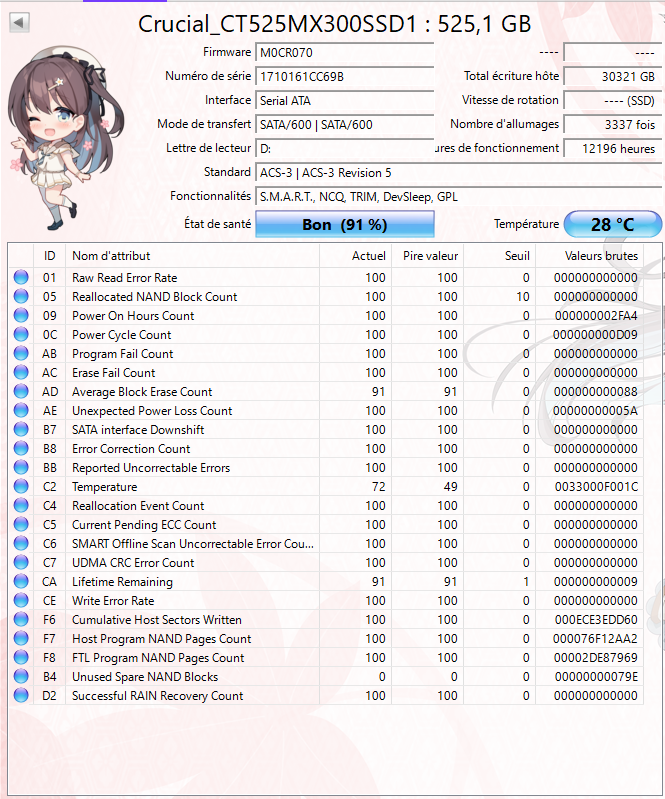Click status orb for Cumulative Host Sectors Written
Image resolution: width=665 pixels, height=799 pixels.
[x=21, y=620]
